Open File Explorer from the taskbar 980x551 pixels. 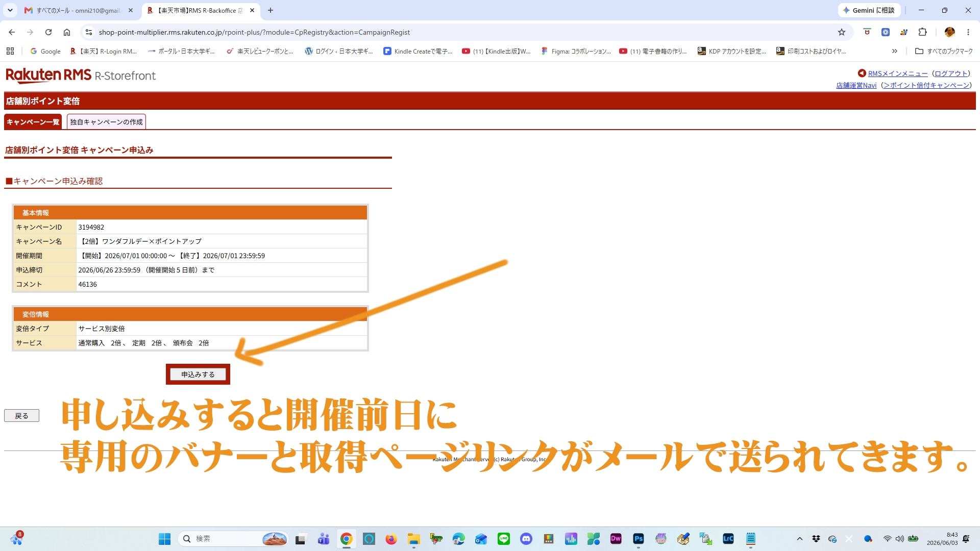413,539
